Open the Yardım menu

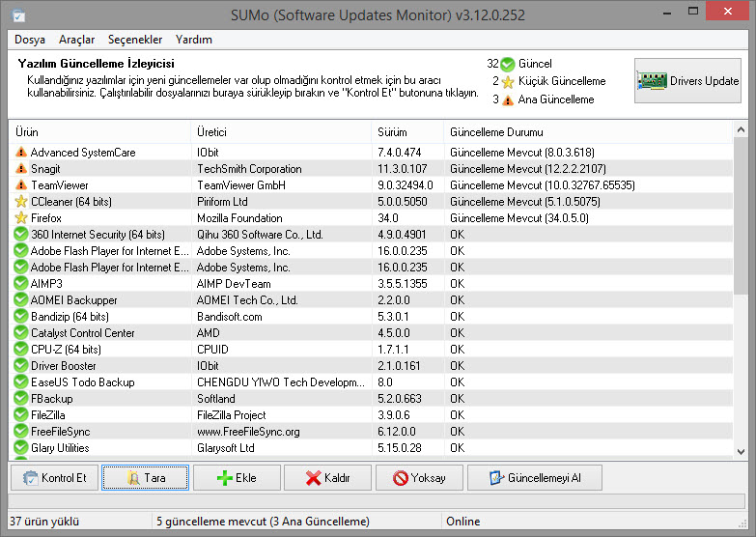tap(194, 40)
